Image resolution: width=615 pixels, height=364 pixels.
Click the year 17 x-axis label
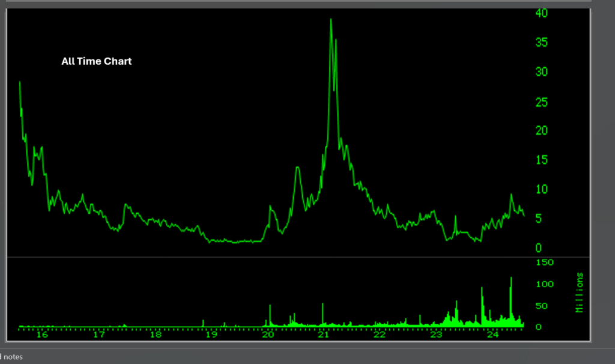tap(99, 335)
